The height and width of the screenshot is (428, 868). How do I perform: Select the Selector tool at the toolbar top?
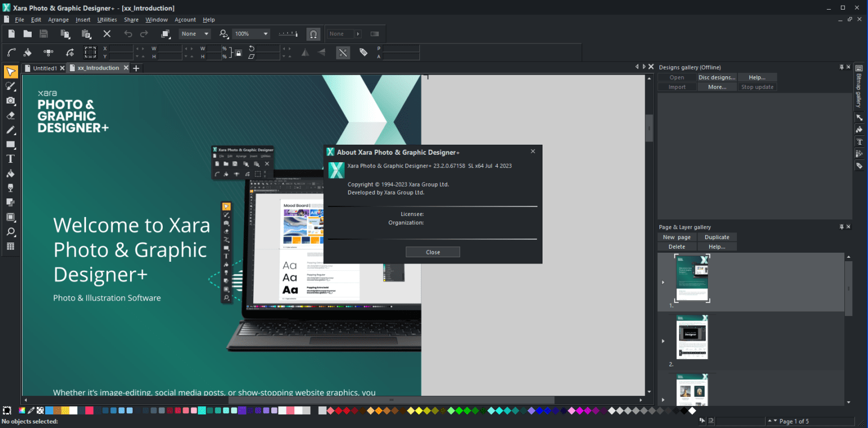click(10, 72)
